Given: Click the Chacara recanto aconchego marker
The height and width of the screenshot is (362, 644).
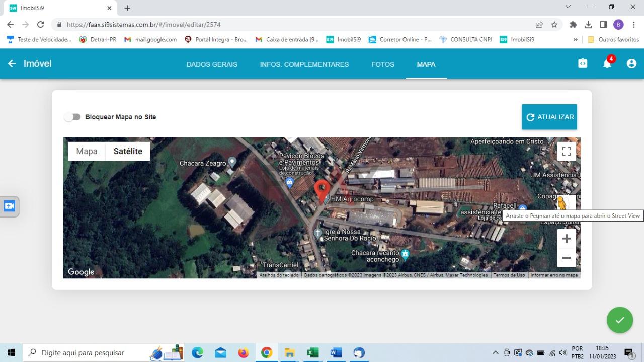Looking at the screenshot, I should 405,254.
